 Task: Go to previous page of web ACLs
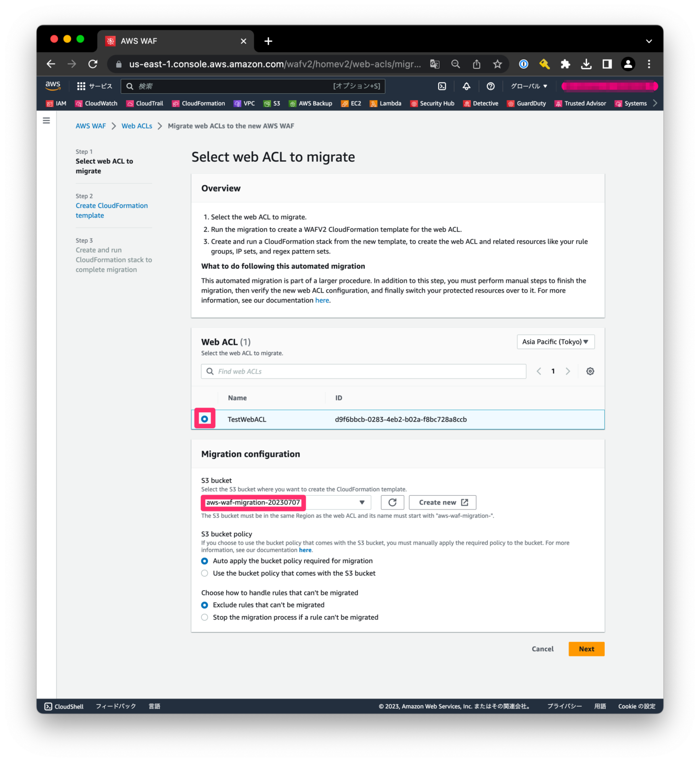[539, 371]
